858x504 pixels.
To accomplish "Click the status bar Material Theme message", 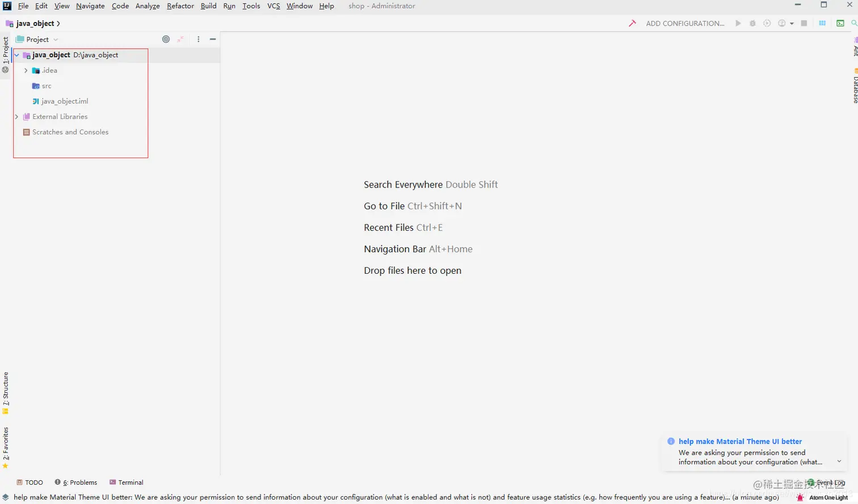I will tap(396, 497).
